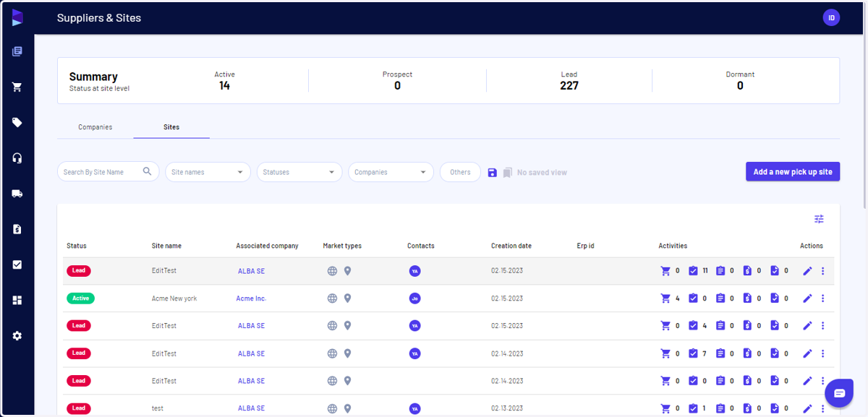
Task: Open the delivery truck section in sidebar
Action: pyautogui.click(x=17, y=193)
